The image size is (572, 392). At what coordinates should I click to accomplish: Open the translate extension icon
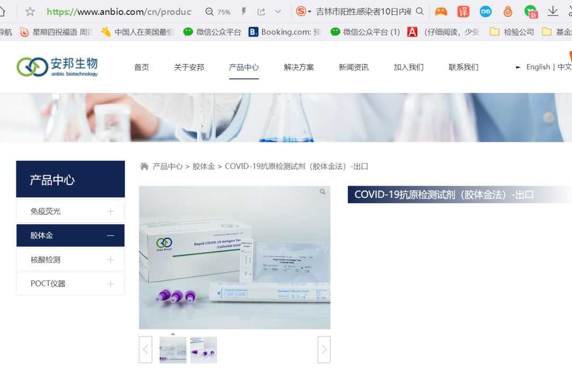coord(463,12)
